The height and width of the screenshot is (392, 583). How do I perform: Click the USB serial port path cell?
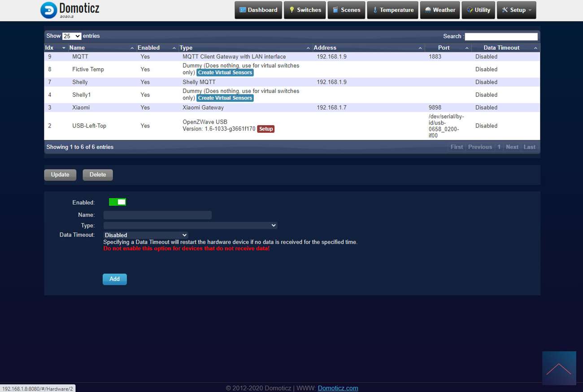447,126
